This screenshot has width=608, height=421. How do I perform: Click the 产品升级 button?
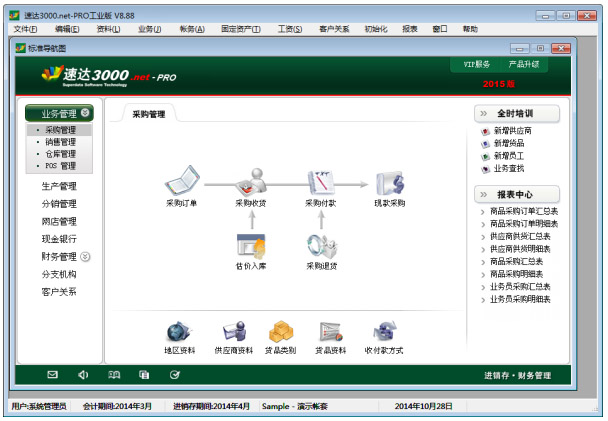click(524, 64)
